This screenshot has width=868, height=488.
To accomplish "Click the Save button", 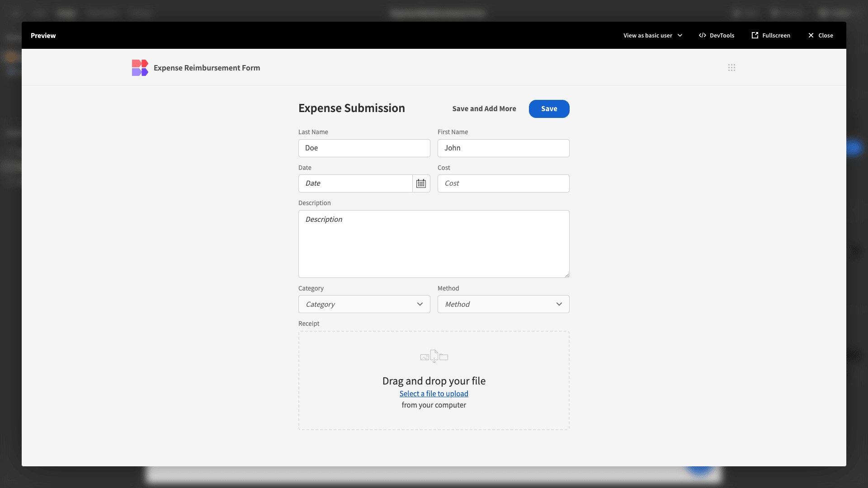I will coord(549,109).
